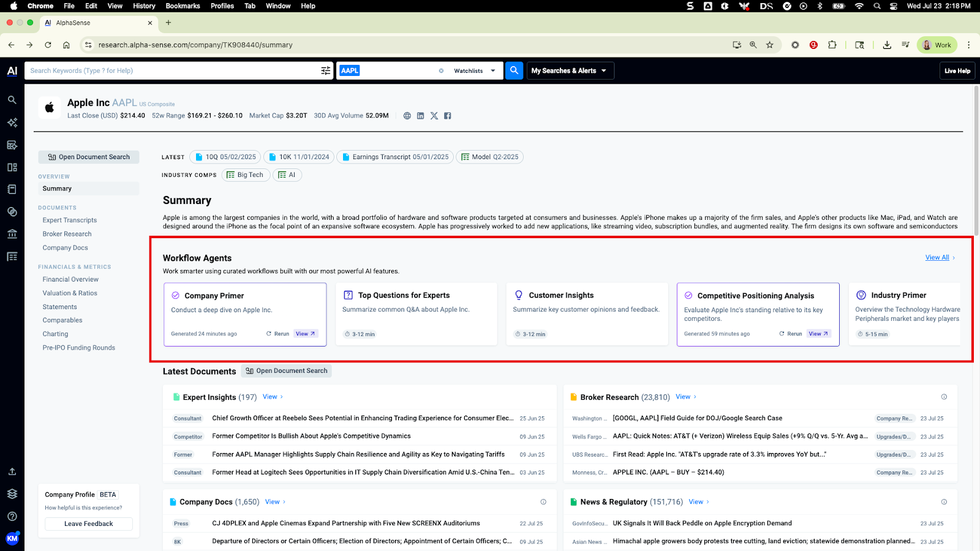View all Company Docs
Image resolution: width=980 pixels, height=551 pixels.
pyautogui.click(x=276, y=502)
